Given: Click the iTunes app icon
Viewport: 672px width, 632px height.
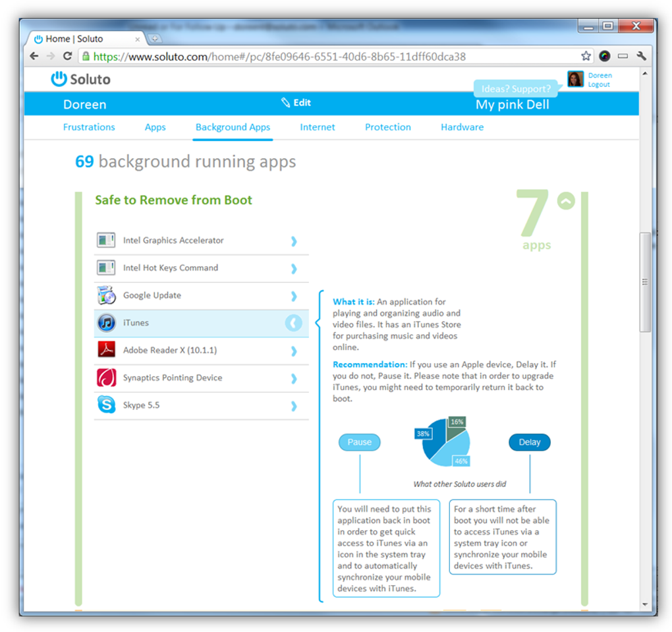Looking at the screenshot, I should coord(106,323).
